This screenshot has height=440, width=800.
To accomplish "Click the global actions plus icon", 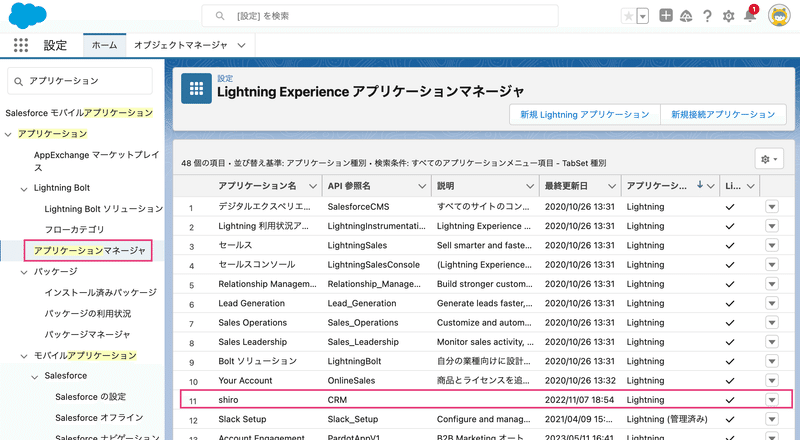I will pos(666,16).
